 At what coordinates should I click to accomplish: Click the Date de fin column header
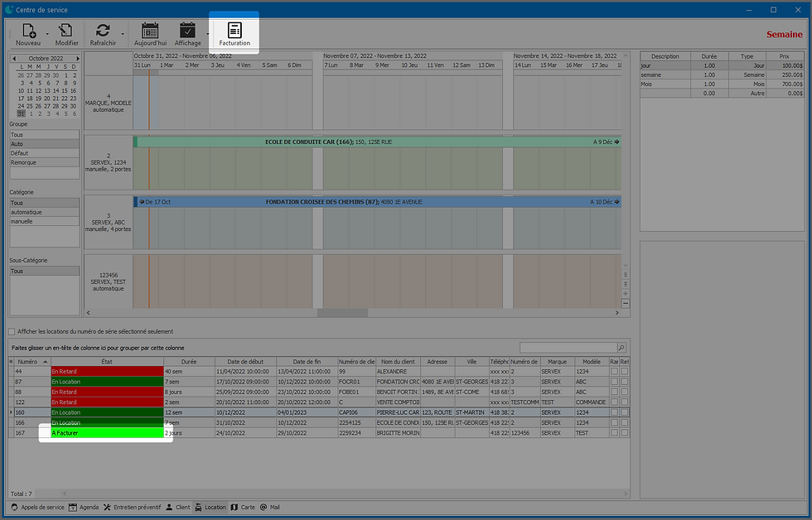[307, 362]
